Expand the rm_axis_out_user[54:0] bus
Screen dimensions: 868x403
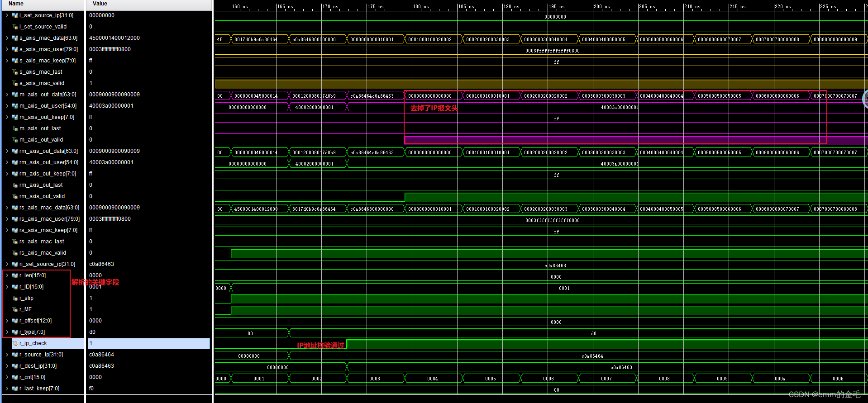[x=7, y=162]
